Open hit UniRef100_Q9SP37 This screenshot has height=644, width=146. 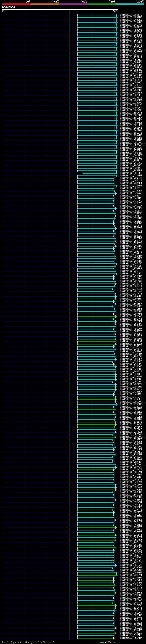coord(131,67)
